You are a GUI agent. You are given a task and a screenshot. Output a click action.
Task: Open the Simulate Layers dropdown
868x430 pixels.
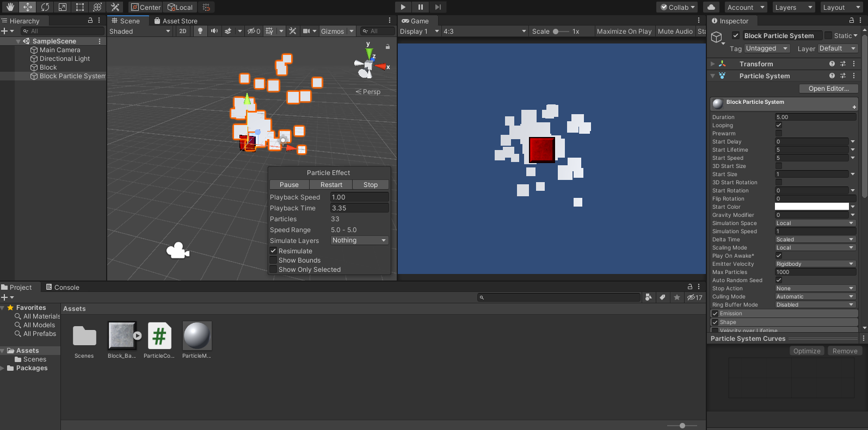[359, 240]
